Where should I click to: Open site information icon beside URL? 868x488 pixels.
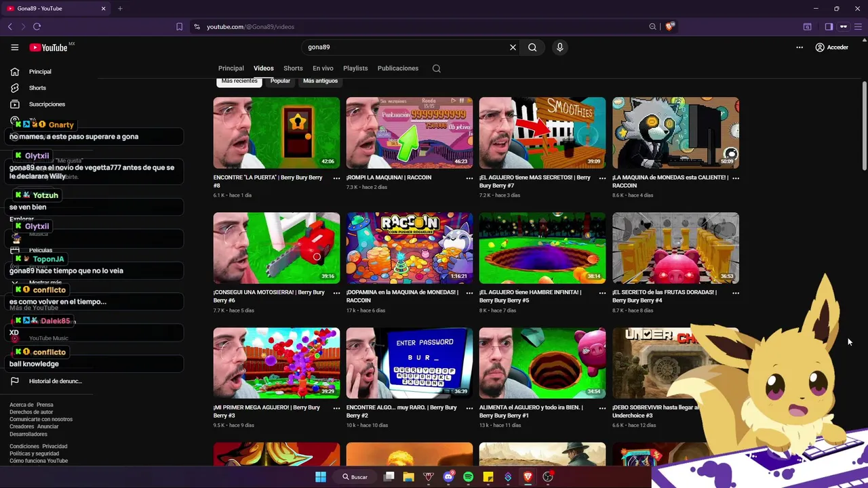click(197, 26)
